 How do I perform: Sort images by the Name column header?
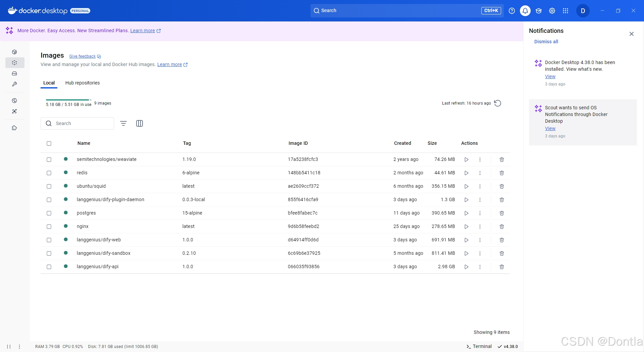pyautogui.click(x=84, y=143)
